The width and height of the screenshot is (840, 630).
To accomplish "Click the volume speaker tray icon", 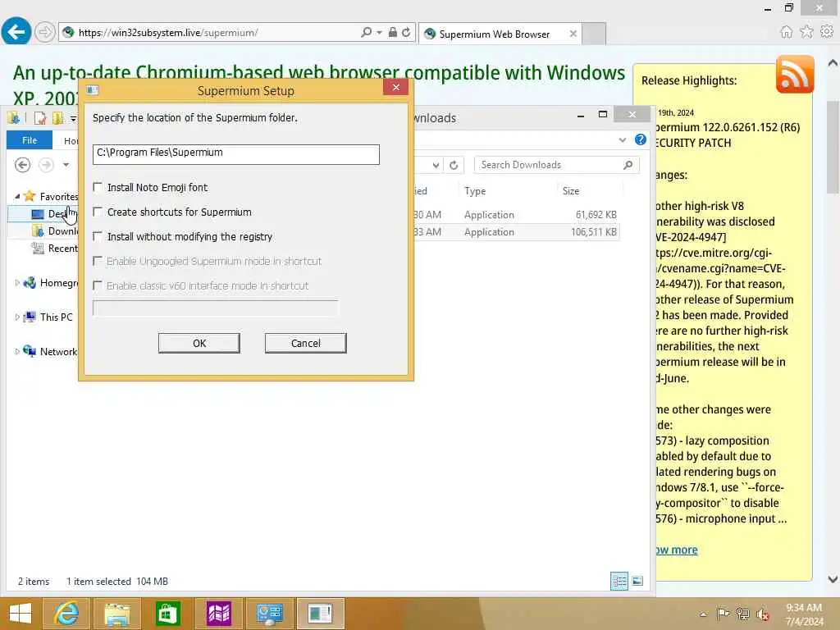I will [x=762, y=614].
